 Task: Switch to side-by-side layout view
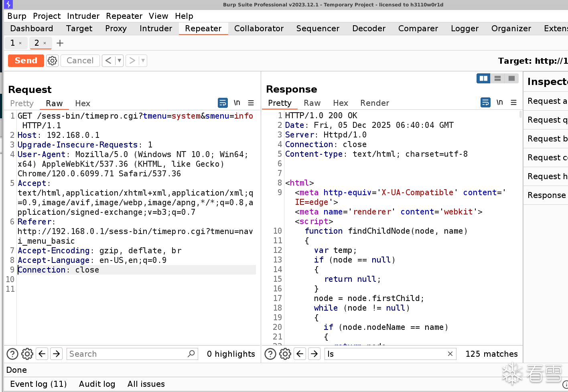[483, 78]
